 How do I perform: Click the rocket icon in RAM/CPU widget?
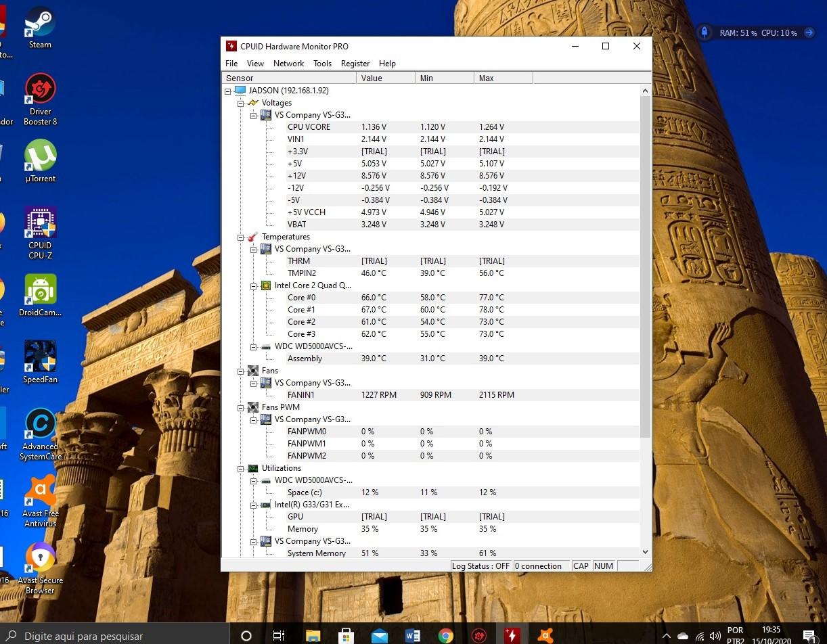tap(705, 32)
